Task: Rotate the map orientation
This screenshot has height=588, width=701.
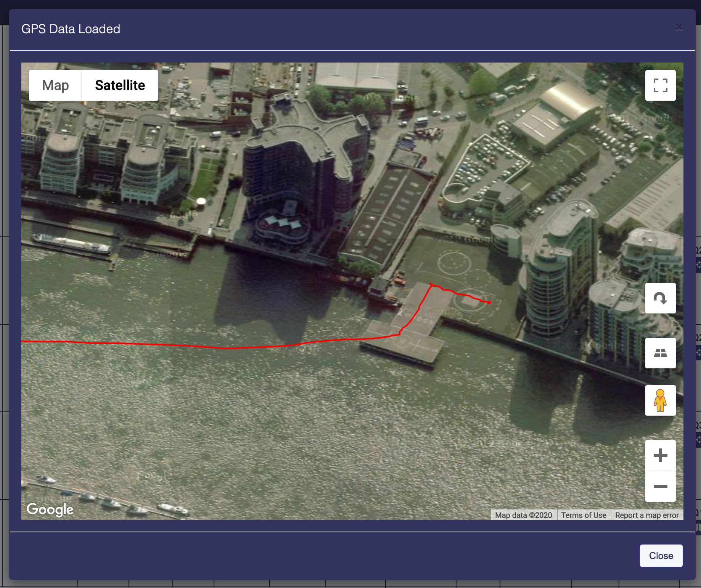Action: (x=661, y=298)
